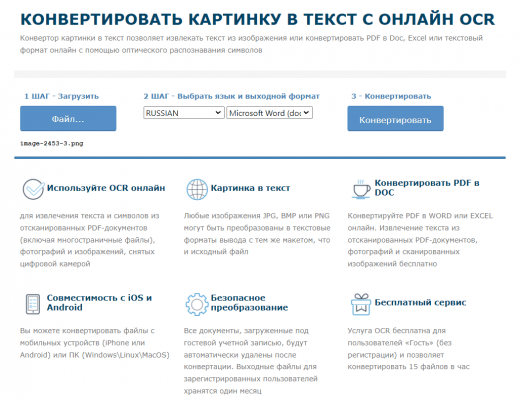Click the tablet icon beside iOS и Android

[33, 304]
